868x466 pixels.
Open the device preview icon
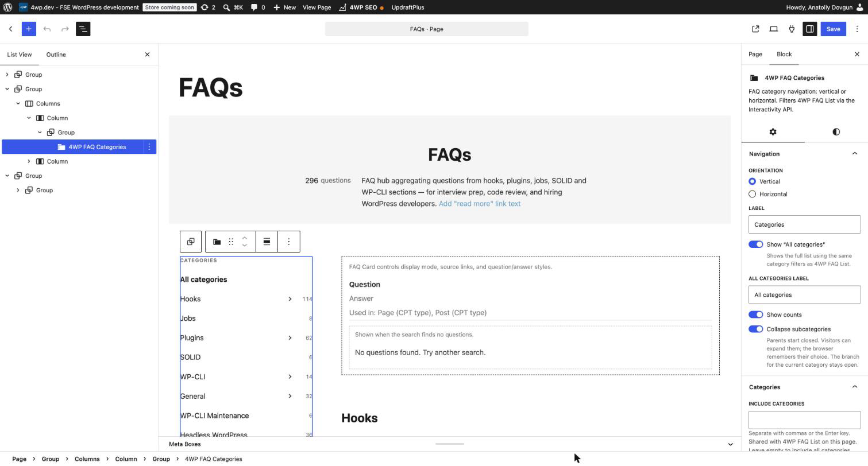point(774,29)
